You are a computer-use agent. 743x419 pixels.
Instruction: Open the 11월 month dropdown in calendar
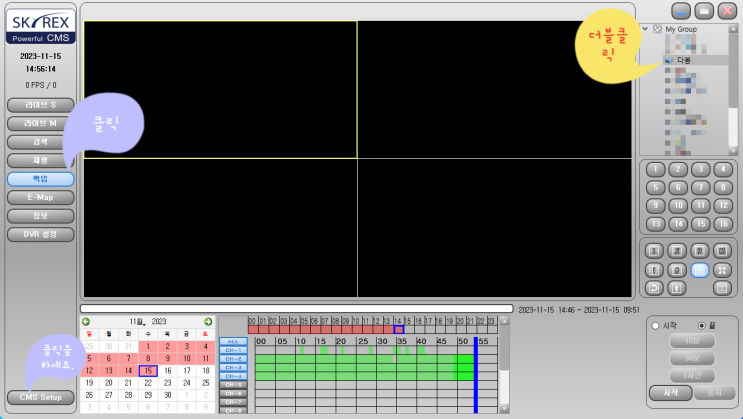(x=138, y=321)
